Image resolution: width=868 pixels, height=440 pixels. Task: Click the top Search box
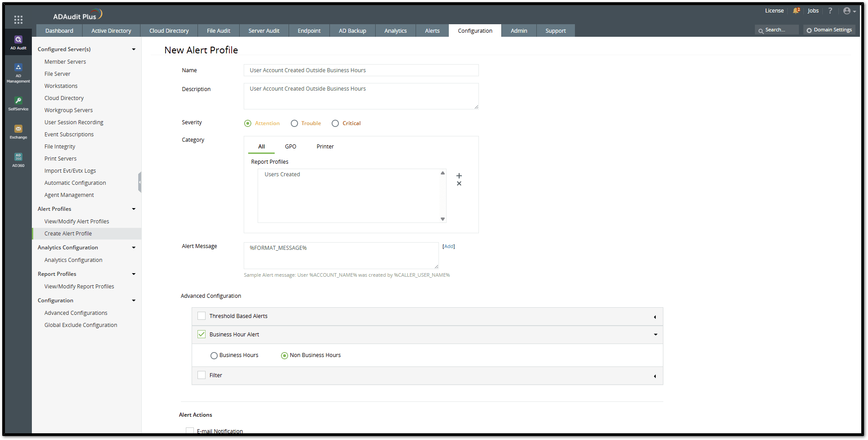777,30
